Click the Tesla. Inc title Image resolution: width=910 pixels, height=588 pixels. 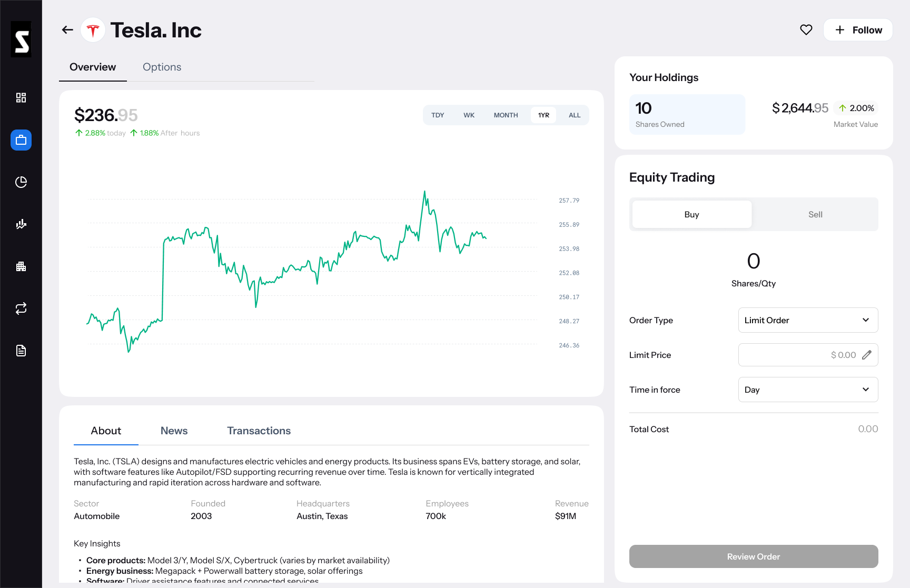tap(156, 30)
